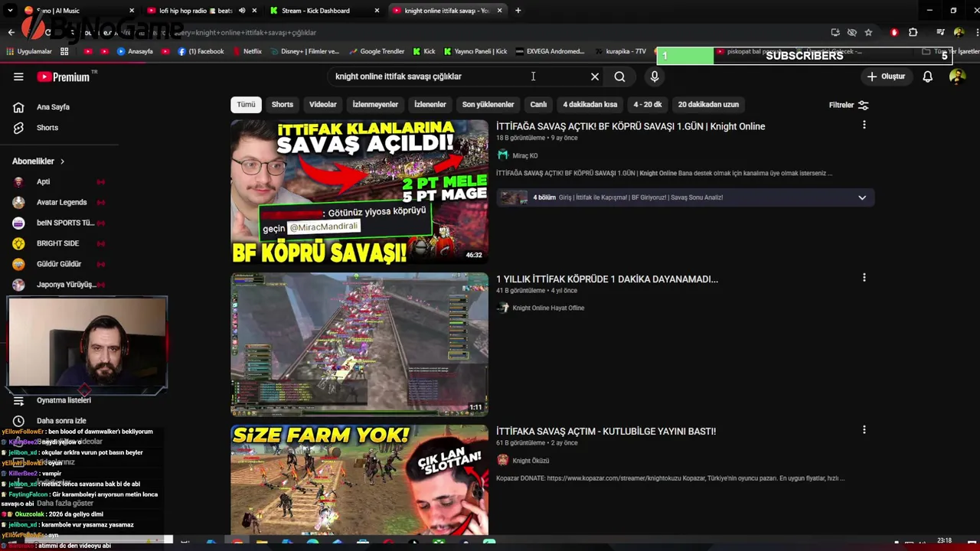Open a new browser tab
This screenshot has height=551, width=980.
pos(518,11)
